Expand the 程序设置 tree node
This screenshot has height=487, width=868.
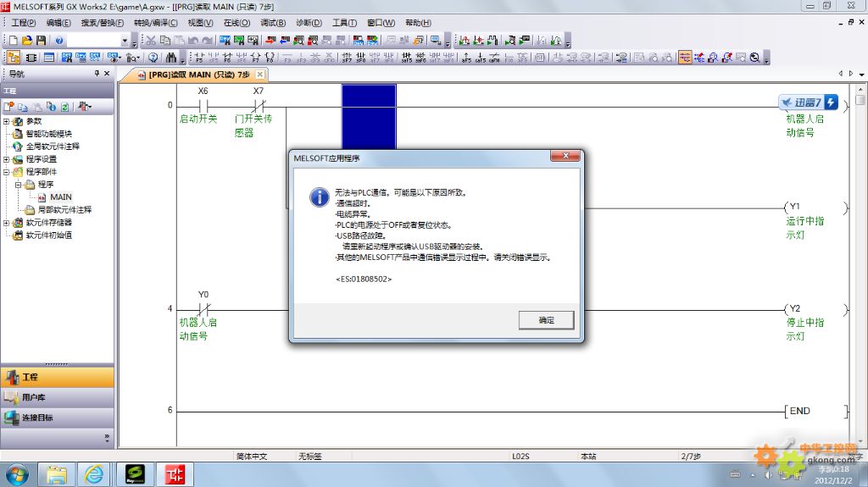6,159
